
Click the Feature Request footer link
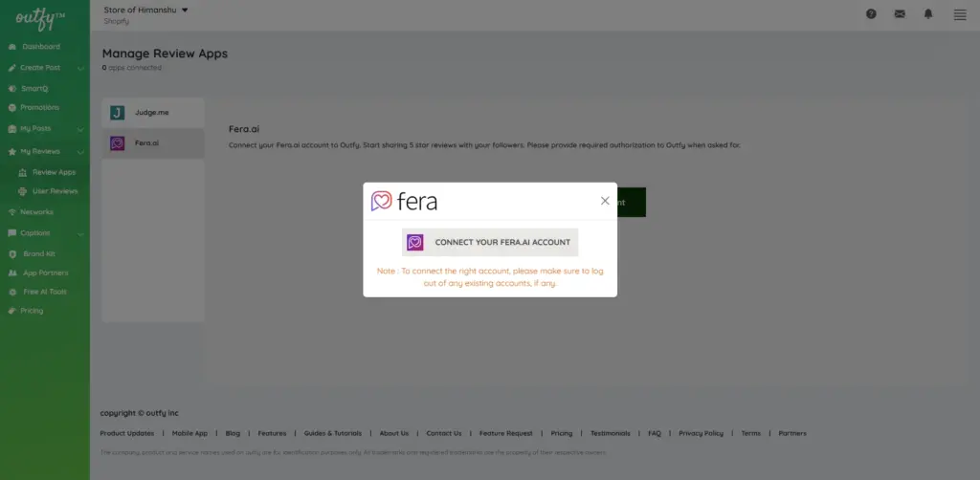coord(505,433)
